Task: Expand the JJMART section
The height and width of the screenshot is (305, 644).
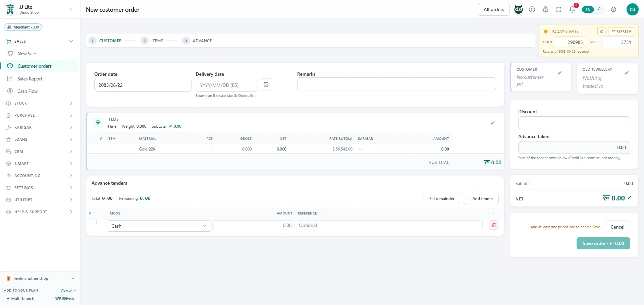Action: 71,164
